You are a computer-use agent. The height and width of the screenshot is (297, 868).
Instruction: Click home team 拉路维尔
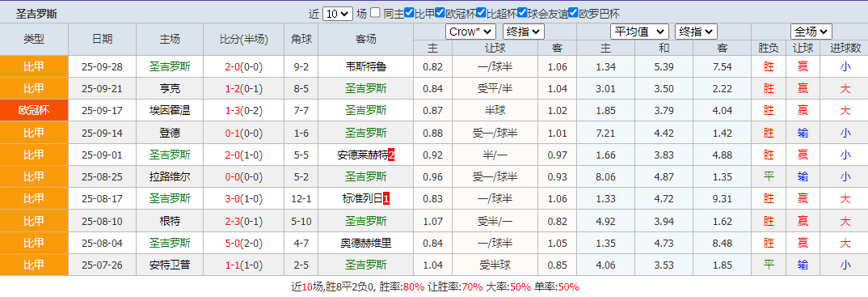(170, 176)
